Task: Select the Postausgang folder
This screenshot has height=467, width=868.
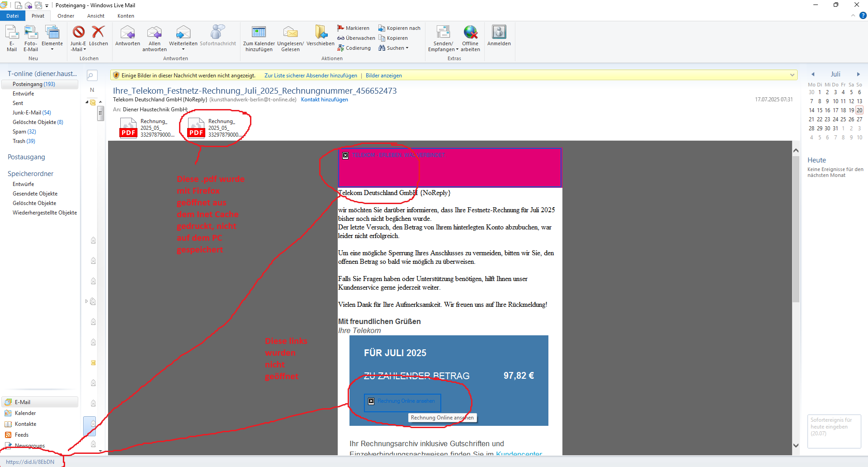Action: [26, 157]
